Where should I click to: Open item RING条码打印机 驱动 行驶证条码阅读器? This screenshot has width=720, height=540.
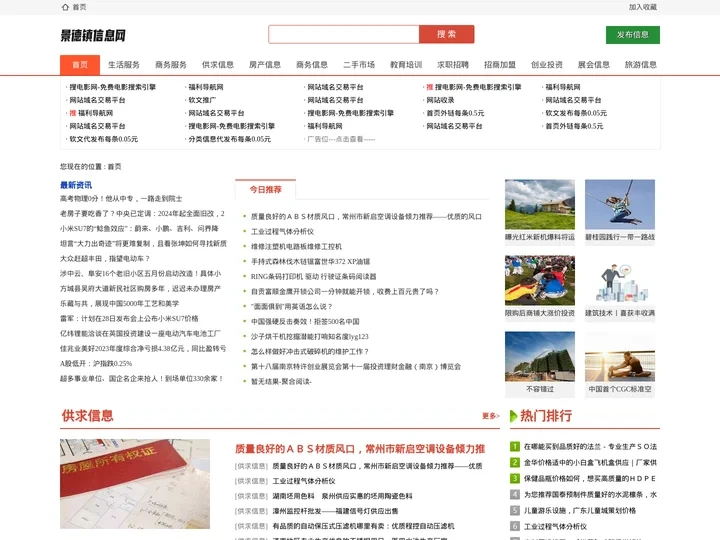314,276
